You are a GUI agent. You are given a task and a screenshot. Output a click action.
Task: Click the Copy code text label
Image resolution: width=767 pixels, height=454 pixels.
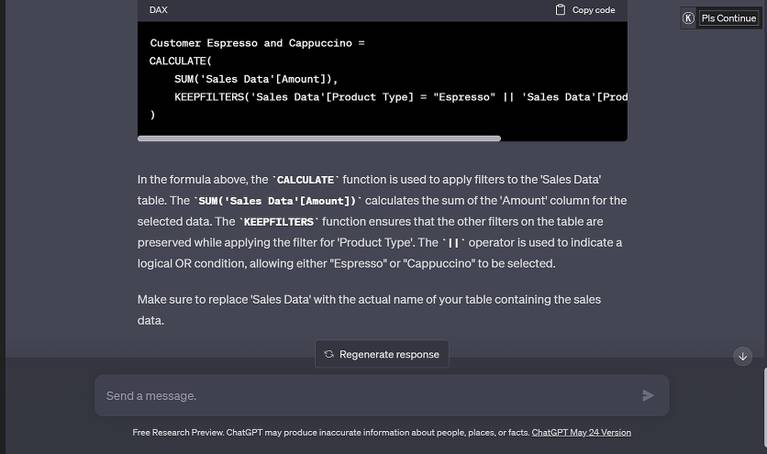point(593,10)
